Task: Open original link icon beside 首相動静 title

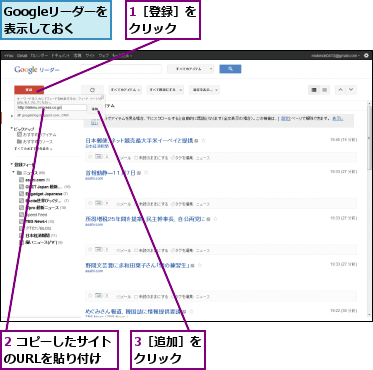Action: coord(139,173)
